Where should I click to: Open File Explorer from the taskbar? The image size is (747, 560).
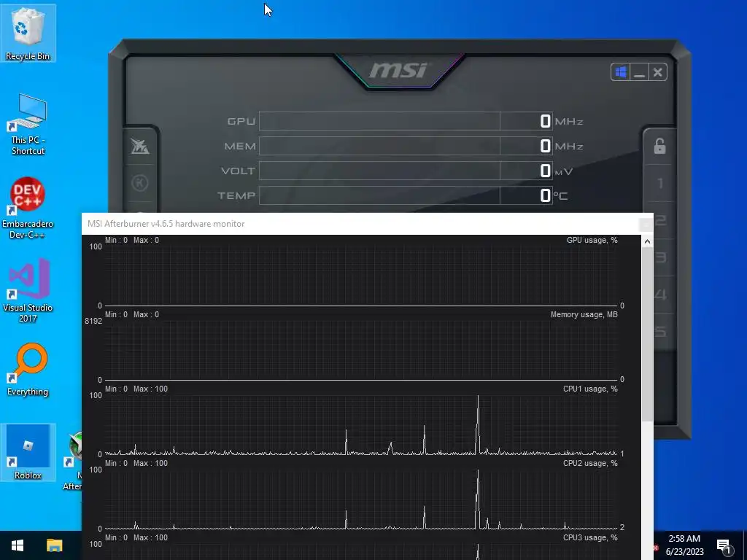click(54, 545)
